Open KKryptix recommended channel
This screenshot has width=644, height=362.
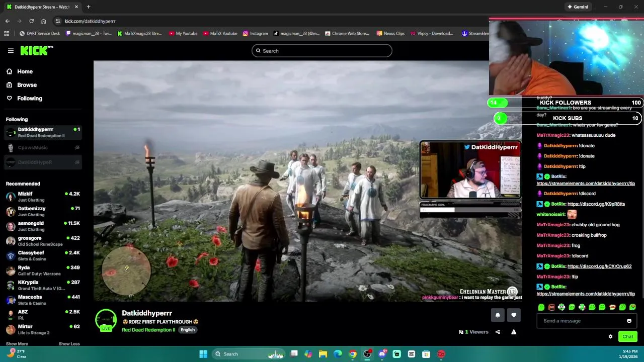(42, 285)
